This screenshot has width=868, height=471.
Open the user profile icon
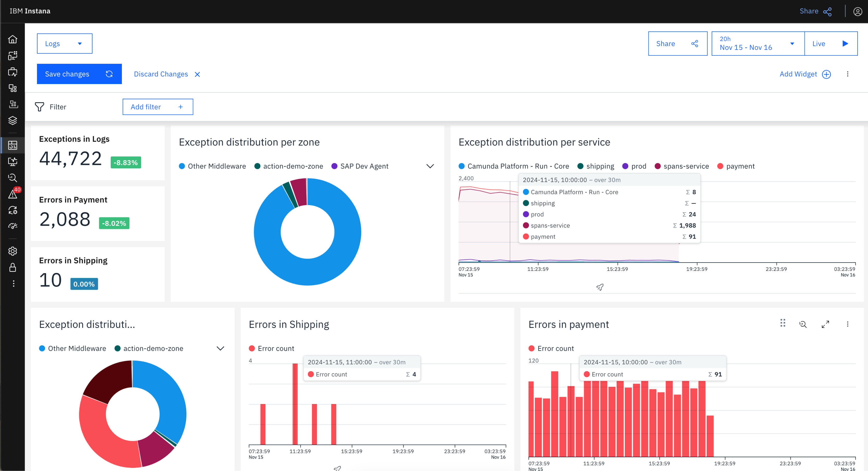tap(858, 11)
